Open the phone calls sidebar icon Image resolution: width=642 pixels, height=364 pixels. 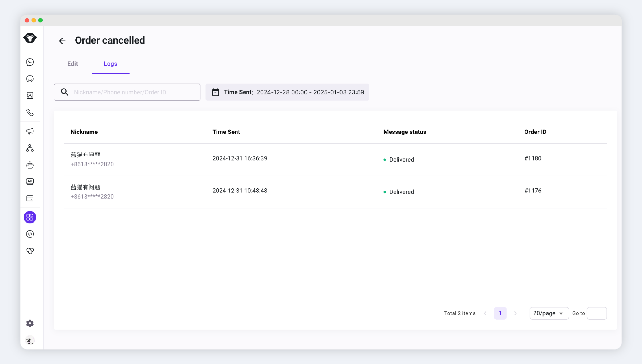coord(30,112)
